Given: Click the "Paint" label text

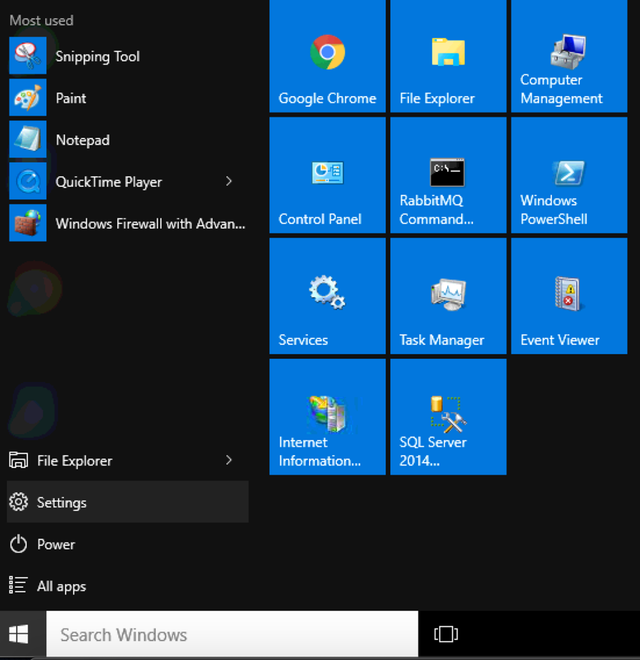Looking at the screenshot, I should [x=71, y=98].
